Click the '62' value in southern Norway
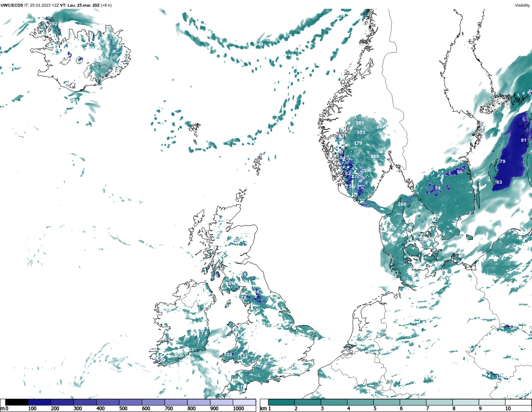 point(348,173)
